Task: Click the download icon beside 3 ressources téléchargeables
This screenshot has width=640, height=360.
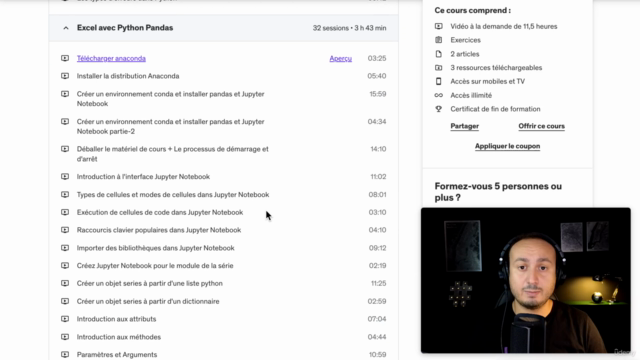Action: tap(438, 68)
